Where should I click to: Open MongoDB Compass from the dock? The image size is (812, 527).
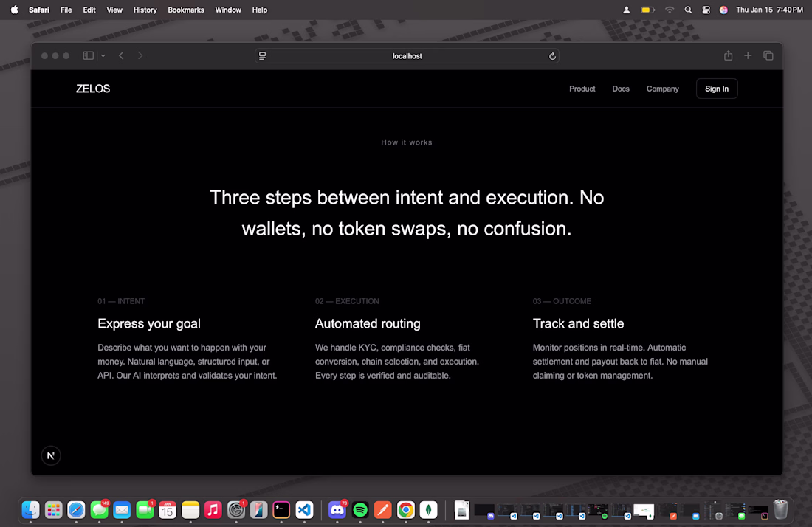point(428,510)
